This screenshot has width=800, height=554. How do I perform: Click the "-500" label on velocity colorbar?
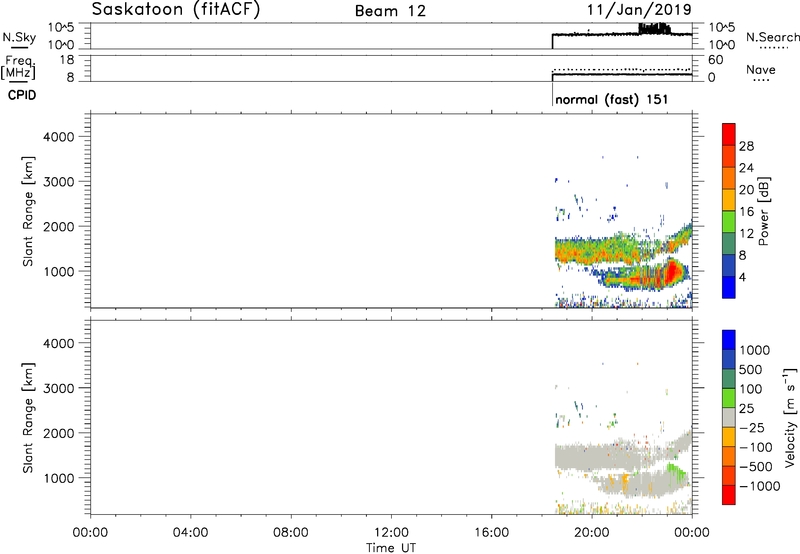pos(756,466)
